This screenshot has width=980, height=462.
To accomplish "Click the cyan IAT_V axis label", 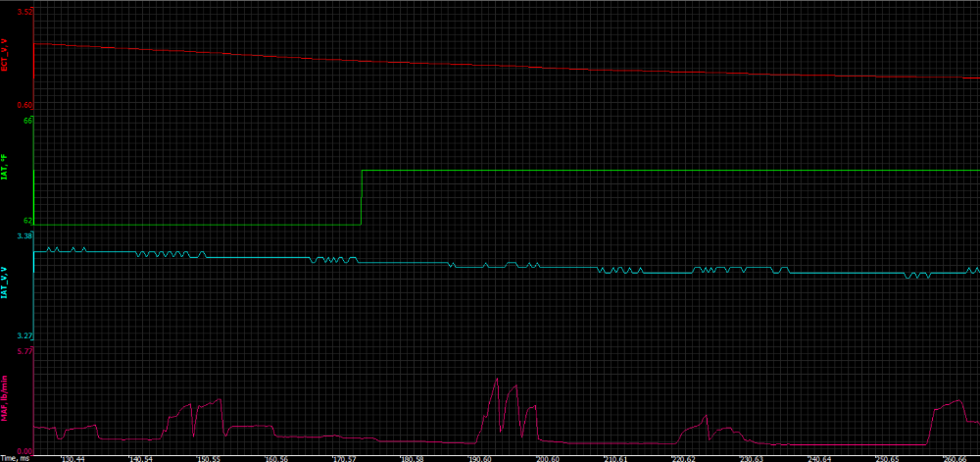I will pos(6,282).
